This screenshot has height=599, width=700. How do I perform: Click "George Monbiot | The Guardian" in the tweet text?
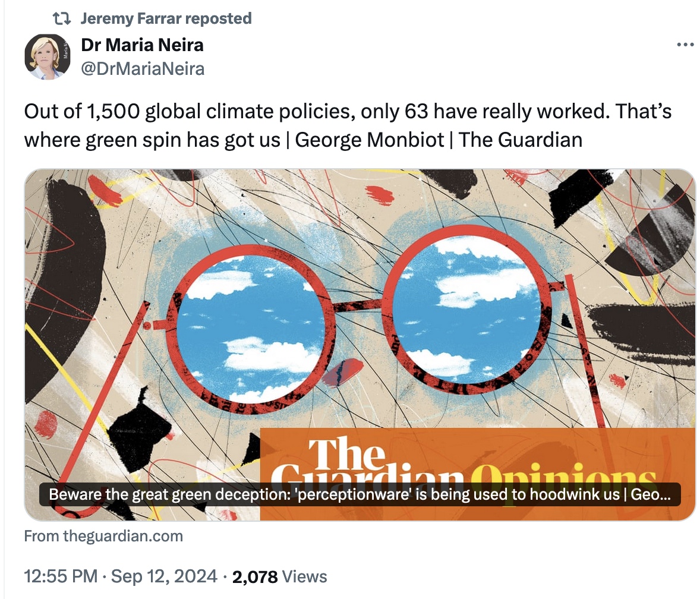pos(439,140)
